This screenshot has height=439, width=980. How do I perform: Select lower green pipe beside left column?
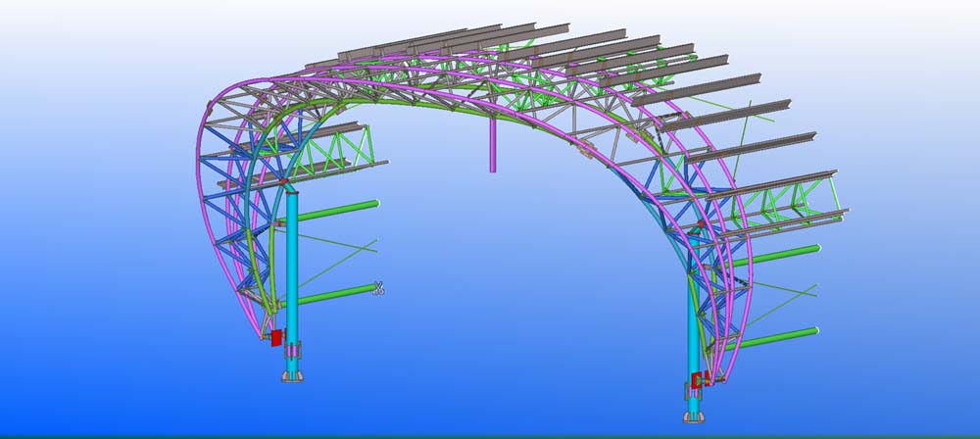click(333, 294)
